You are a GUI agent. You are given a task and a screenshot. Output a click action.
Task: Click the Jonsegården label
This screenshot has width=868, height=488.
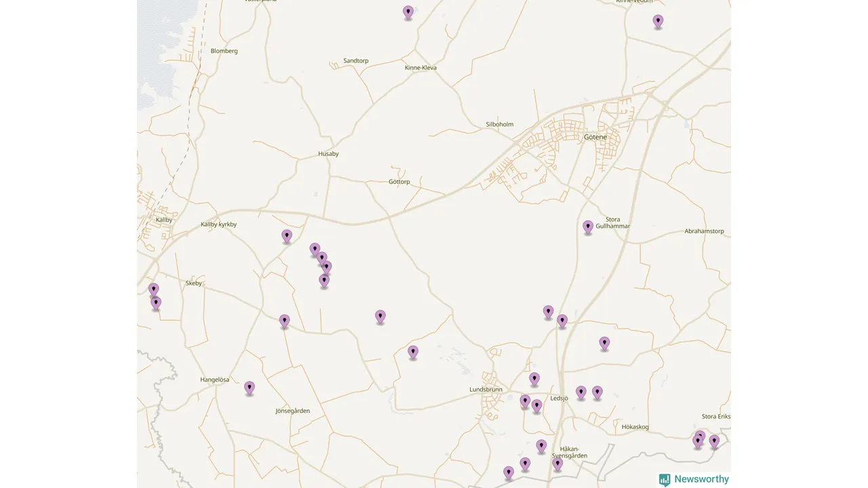[x=293, y=411]
